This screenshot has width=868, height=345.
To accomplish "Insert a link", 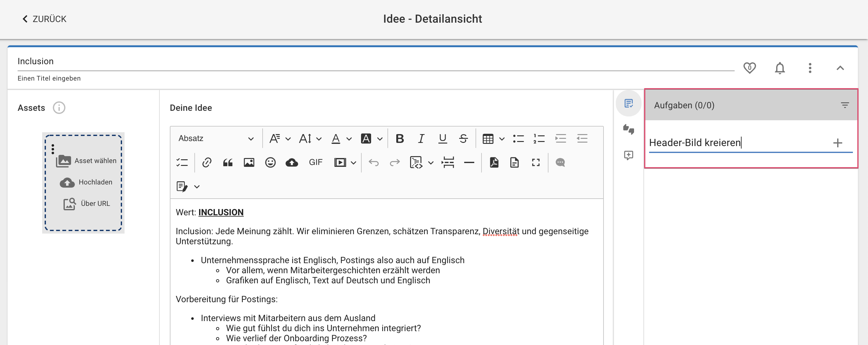I will click(x=207, y=162).
